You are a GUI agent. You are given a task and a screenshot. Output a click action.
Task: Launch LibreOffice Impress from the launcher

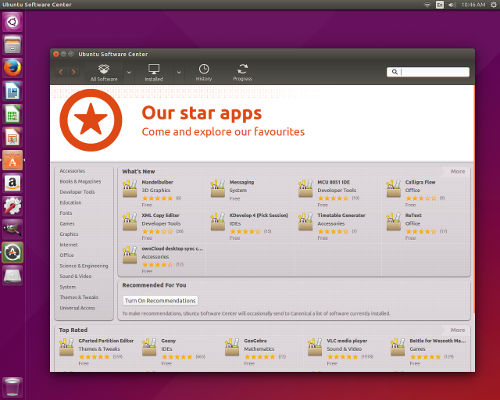[x=13, y=137]
